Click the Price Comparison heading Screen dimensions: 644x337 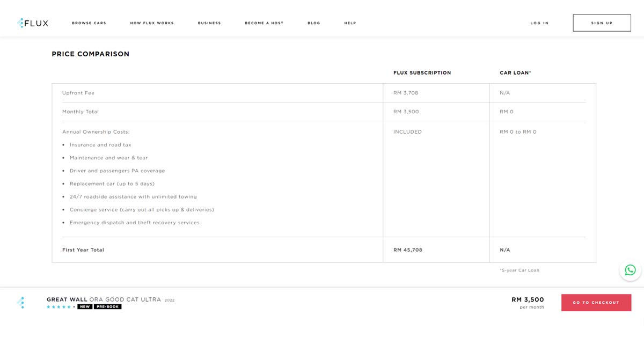90,54
